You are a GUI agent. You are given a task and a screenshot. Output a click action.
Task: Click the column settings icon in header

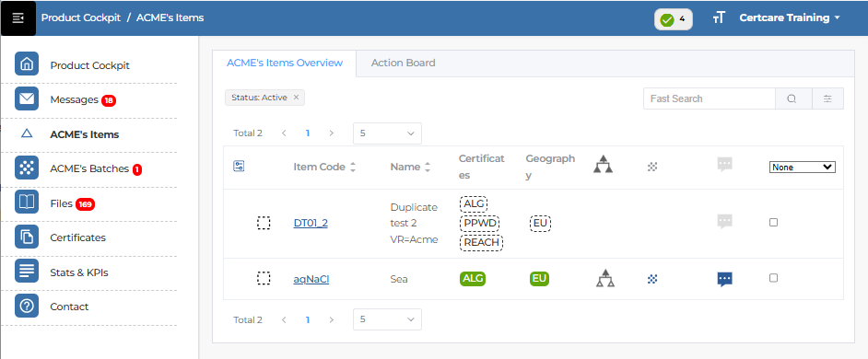click(x=240, y=166)
